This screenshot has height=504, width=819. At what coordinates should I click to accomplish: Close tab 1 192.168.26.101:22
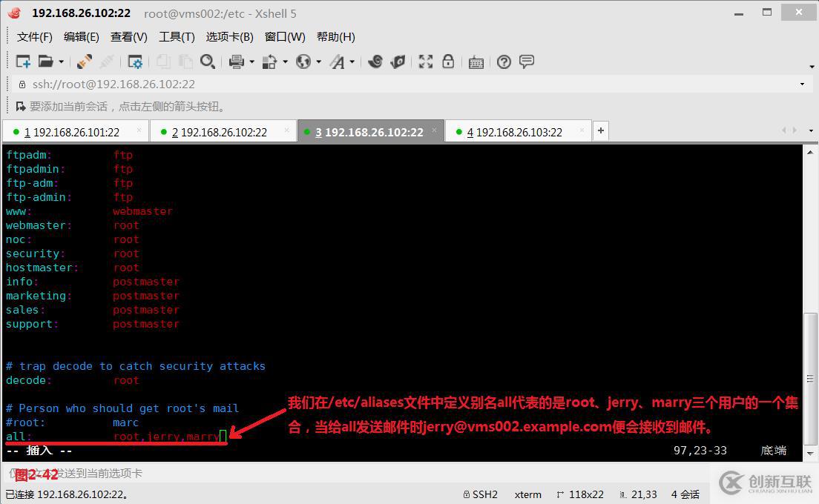point(139,130)
